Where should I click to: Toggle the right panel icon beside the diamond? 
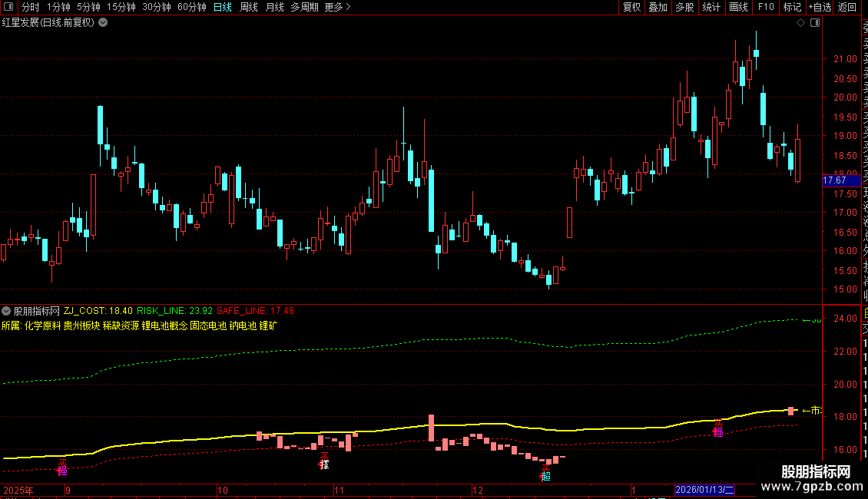815,23
